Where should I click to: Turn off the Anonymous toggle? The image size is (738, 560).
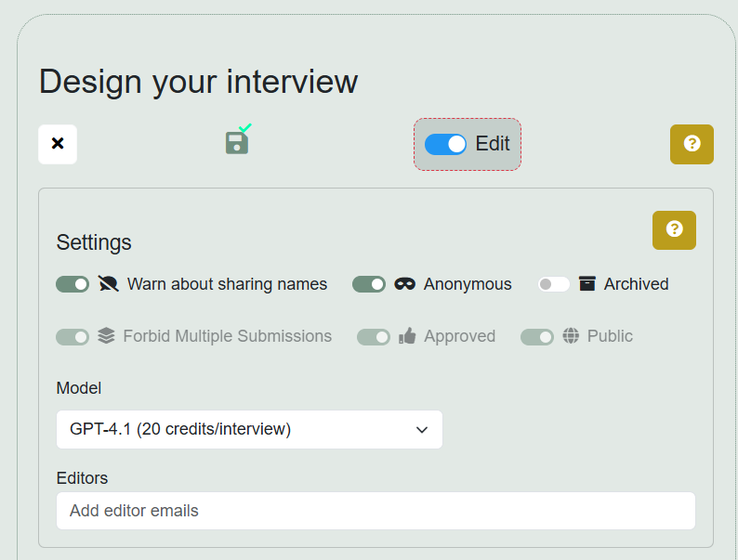click(369, 284)
